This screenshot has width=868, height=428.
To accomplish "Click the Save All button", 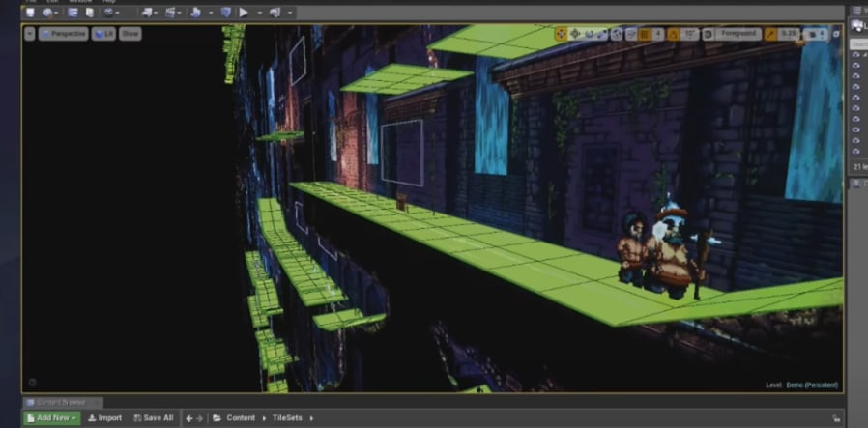I will 154,418.
